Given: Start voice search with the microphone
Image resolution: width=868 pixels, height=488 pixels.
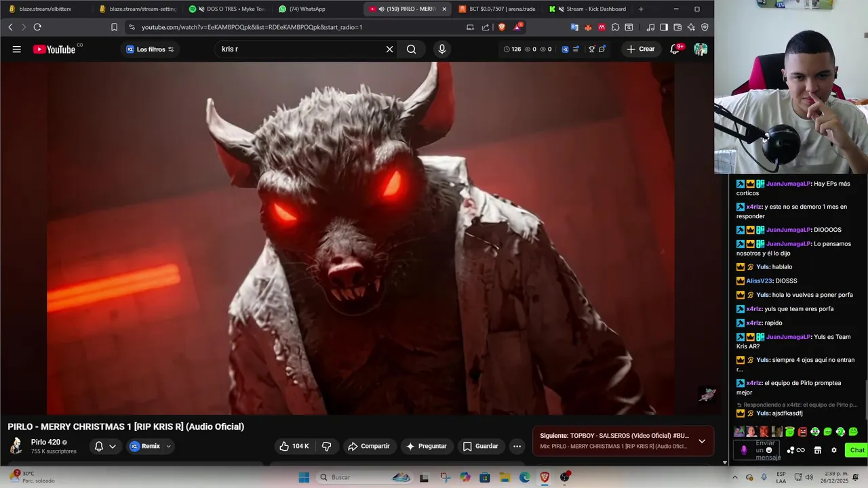Looking at the screenshot, I should (x=442, y=49).
